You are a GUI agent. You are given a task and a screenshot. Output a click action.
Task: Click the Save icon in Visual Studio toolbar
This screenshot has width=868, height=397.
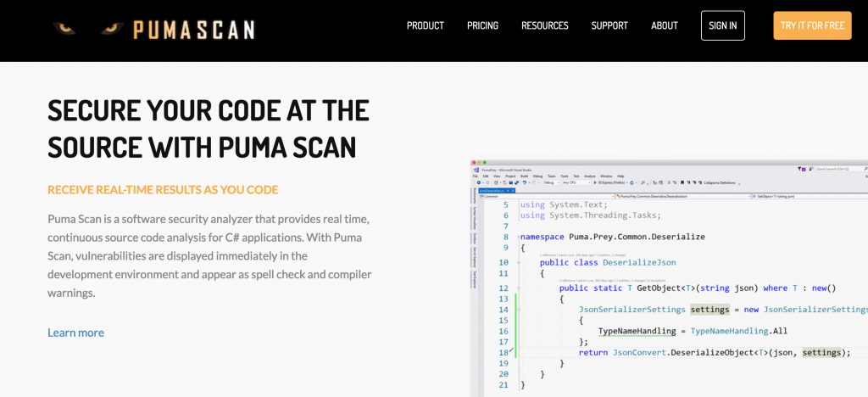pyautogui.click(x=511, y=182)
